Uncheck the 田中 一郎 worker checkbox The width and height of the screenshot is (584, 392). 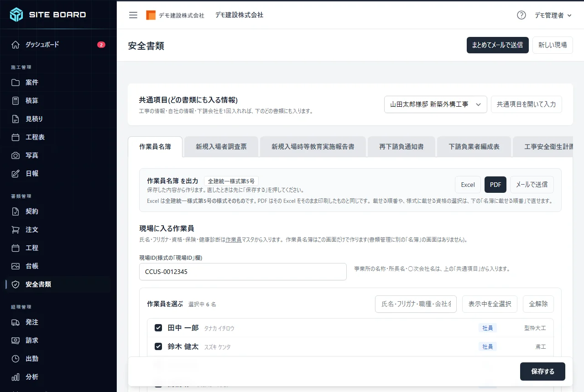tap(158, 328)
